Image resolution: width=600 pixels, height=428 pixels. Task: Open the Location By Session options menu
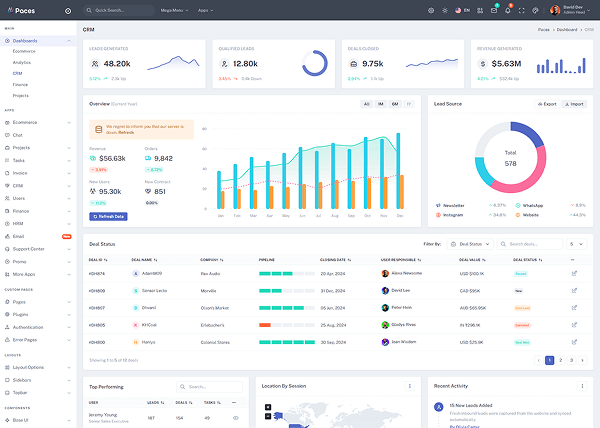click(x=409, y=385)
